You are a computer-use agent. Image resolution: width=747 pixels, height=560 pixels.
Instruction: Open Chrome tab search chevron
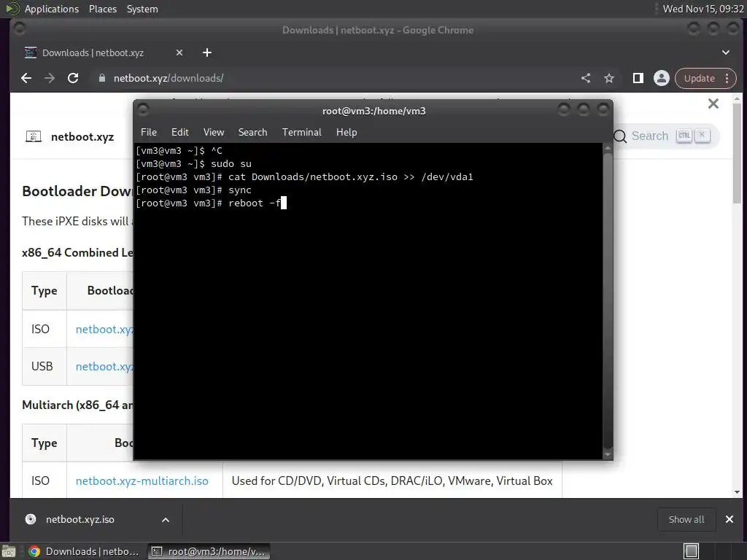[726, 52]
